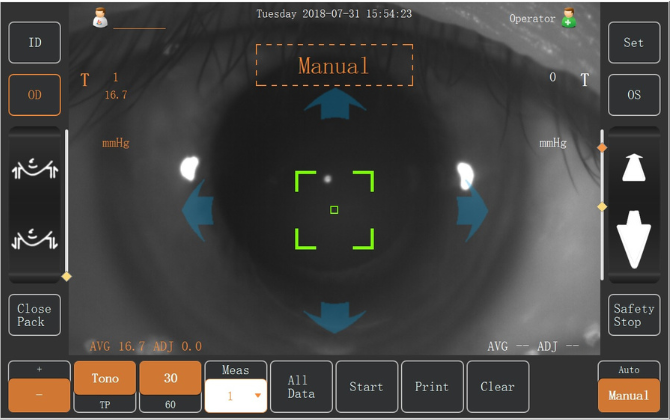Click the right white mmHg label

pos(553,143)
